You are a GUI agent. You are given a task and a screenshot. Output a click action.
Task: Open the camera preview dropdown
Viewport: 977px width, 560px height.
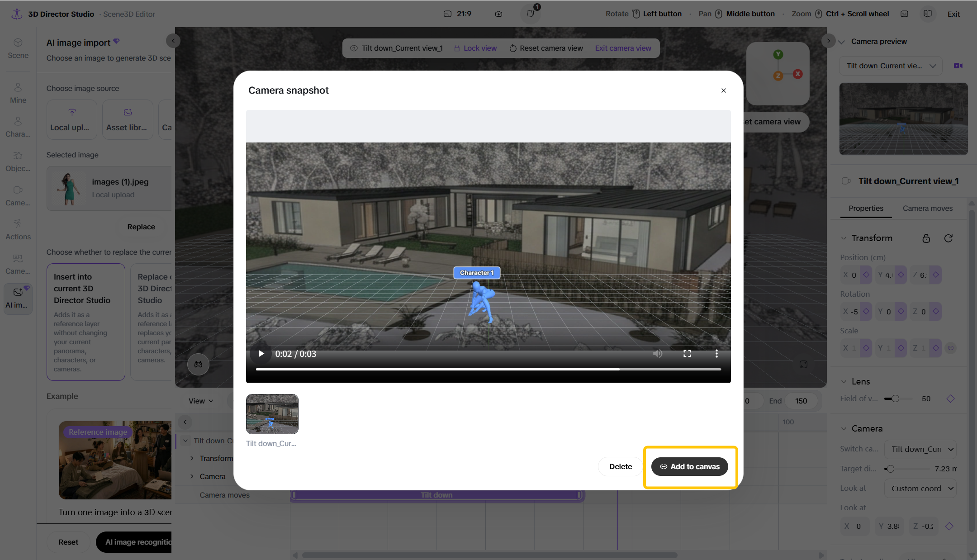pyautogui.click(x=891, y=66)
